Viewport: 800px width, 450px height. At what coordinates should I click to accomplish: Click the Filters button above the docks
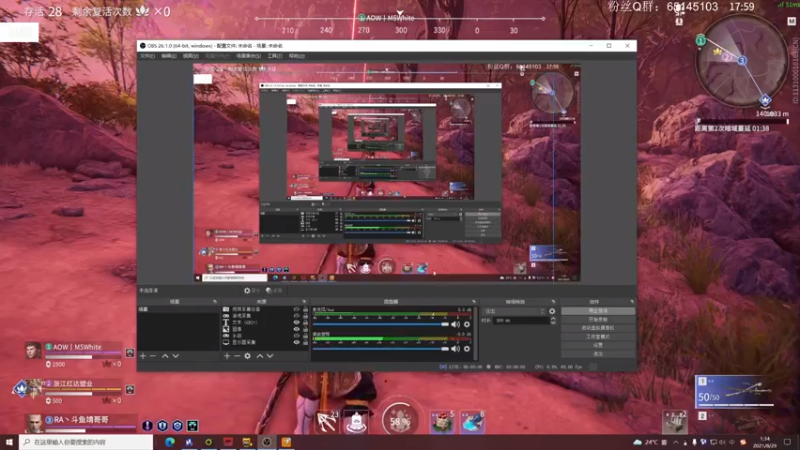pyautogui.click(x=274, y=290)
